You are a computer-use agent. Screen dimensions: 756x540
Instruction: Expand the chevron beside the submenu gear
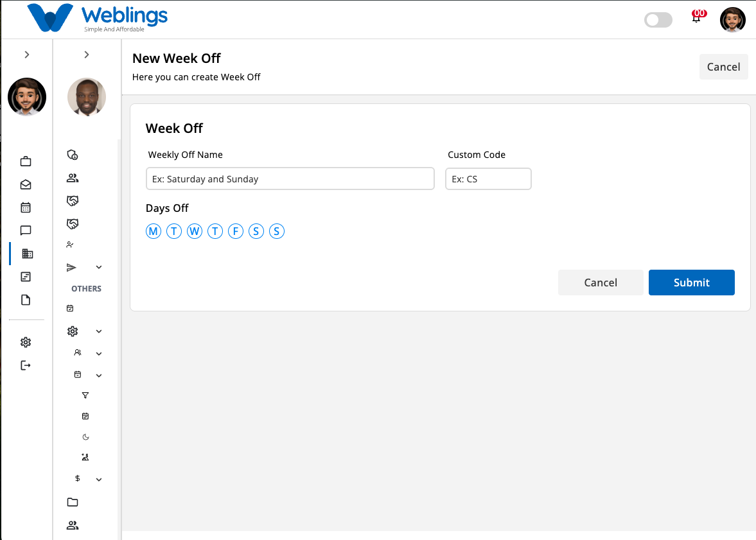[99, 331]
